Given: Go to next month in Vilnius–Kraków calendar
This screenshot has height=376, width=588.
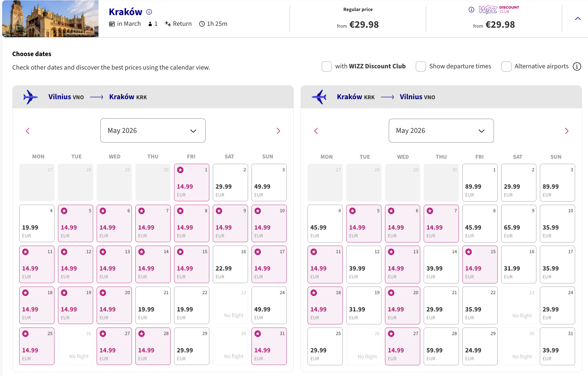Looking at the screenshot, I should tap(278, 131).
